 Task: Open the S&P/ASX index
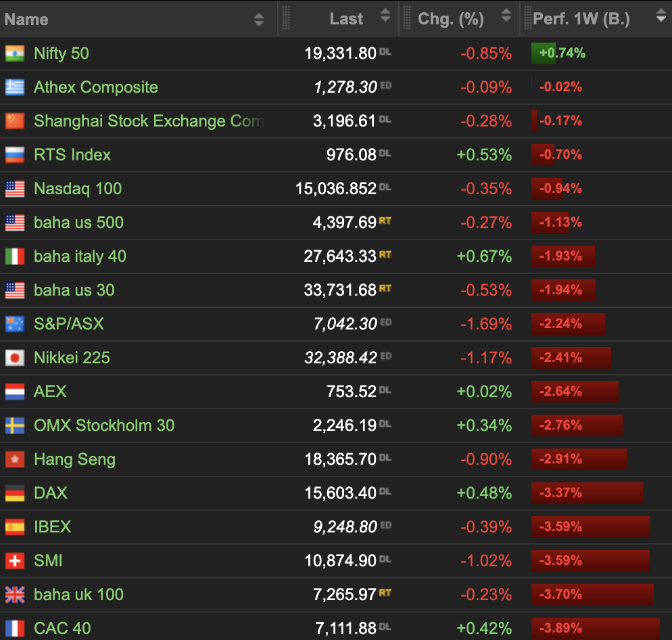click(69, 324)
